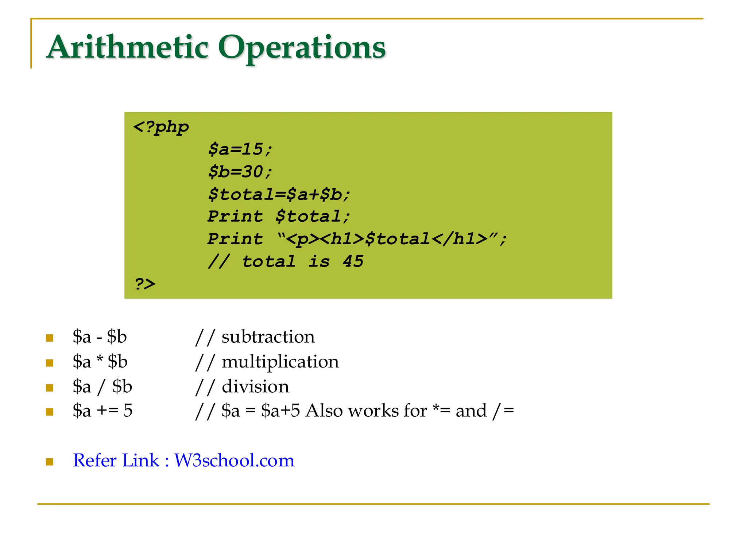
Task: Click the bullet square beside division line
Action: pyautogui.click(x=50, y=388)
